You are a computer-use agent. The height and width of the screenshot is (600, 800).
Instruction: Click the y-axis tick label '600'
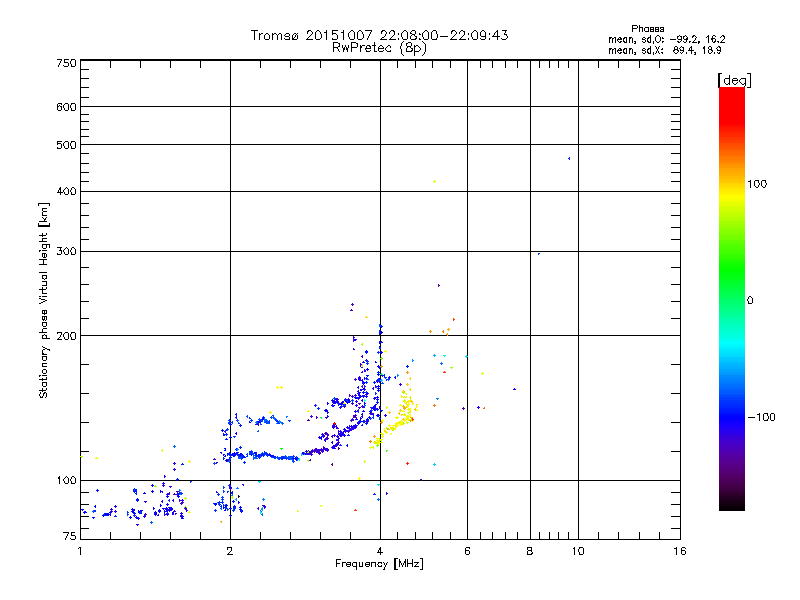pyautogui.click(x=66, y=107)
